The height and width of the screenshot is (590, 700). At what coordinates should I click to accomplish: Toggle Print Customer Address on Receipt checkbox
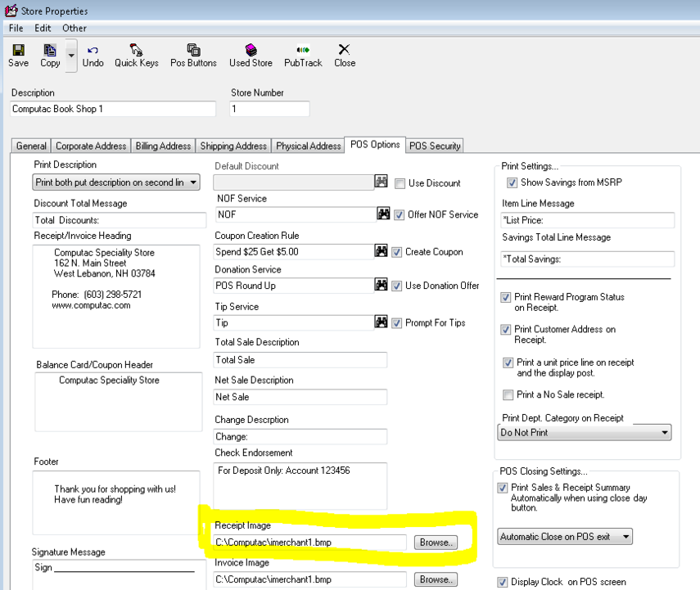coord(505,329)
